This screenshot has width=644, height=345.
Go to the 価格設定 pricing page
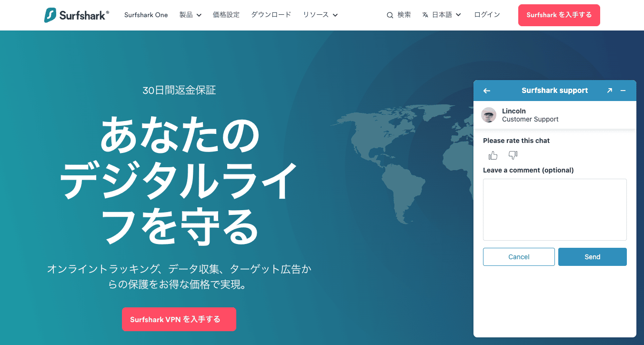point(226,15)
